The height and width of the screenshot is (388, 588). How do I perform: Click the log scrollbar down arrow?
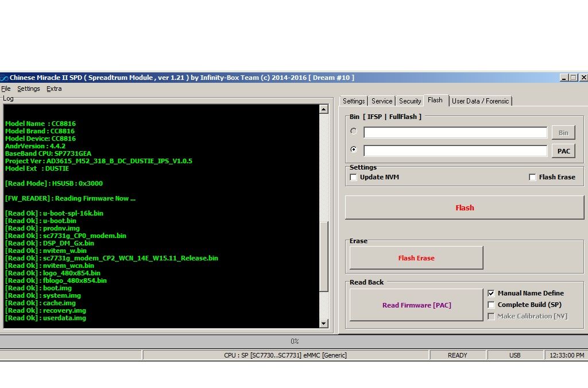coord(323,324)
